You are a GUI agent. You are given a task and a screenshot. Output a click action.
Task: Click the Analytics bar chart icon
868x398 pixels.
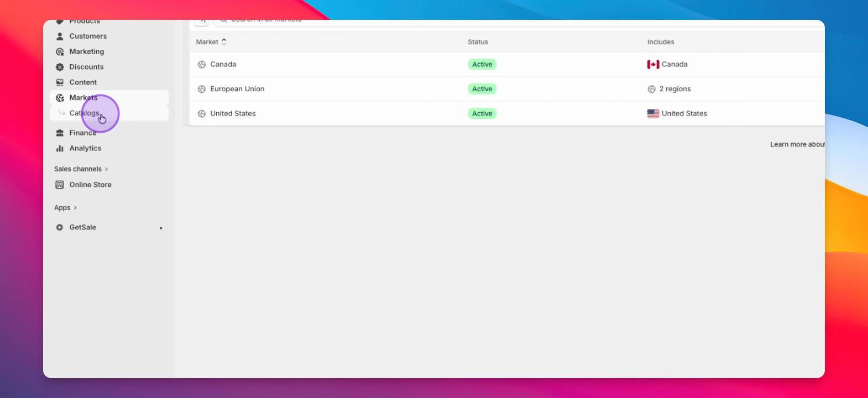point(60,149)
